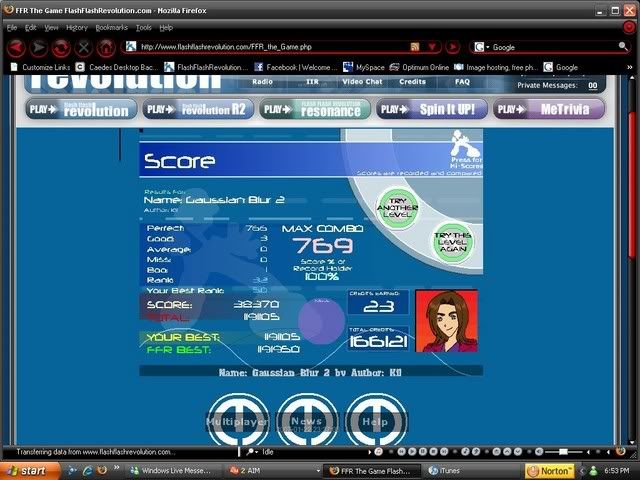Open the Bookmarks menu
The height and width of the screenshot is (480, 640).
[111, 27]
